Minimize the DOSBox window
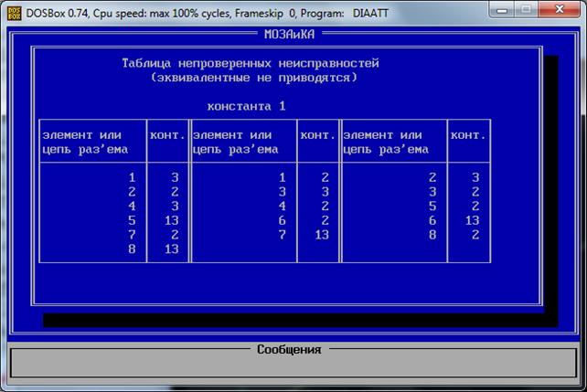Image resolution: width=587 pixels, height=392 pixels. tap(502, 10)
